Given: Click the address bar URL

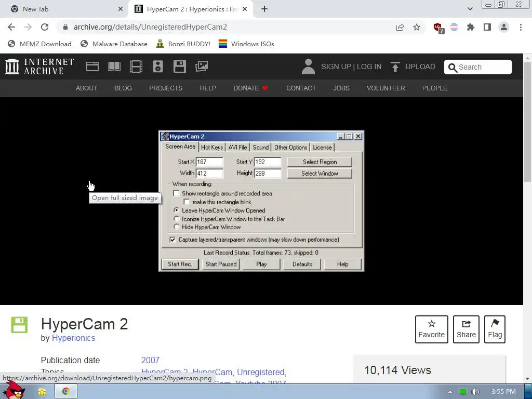Looking at the screenshot, I should click(x=150, y=27).
